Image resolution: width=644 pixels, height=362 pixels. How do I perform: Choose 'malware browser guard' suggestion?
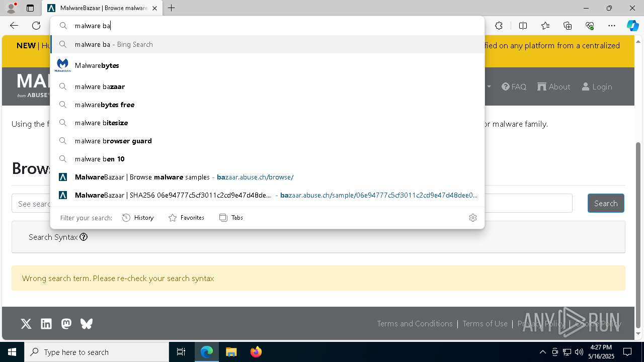[x=267, y=141]
